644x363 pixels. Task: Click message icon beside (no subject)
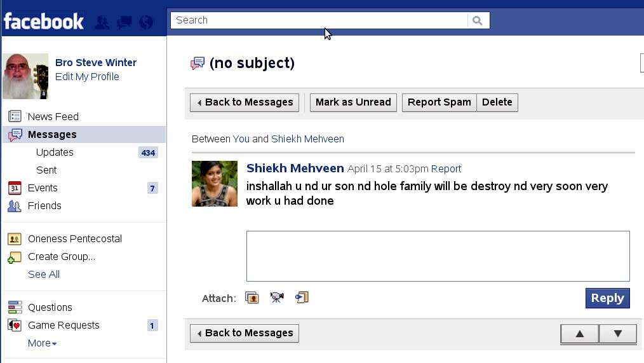[198, 64]
